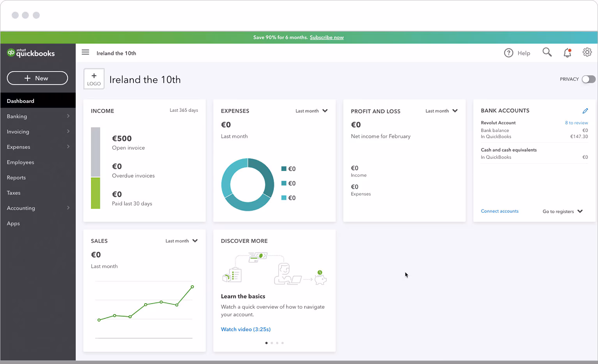Click the search magnifier icon
Screen dimensions: 598x364
[547, 52]
